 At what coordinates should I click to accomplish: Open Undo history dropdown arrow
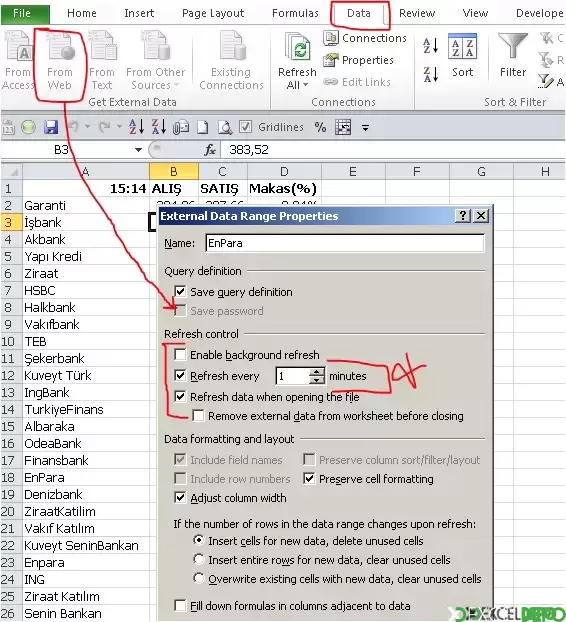[87, 127]
